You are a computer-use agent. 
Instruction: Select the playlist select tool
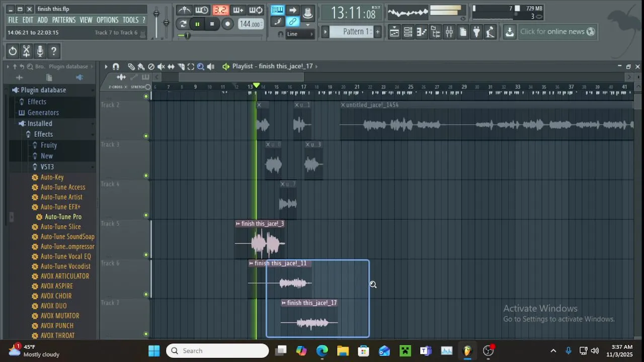click(191, 66)
